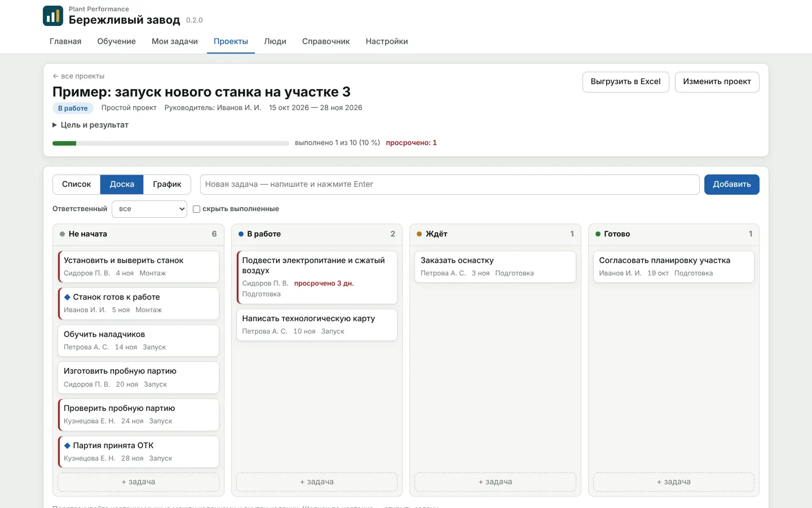Open the Ответственный dropdown
The height and width of the screenshot is (508, 812).
coord(149,209)
